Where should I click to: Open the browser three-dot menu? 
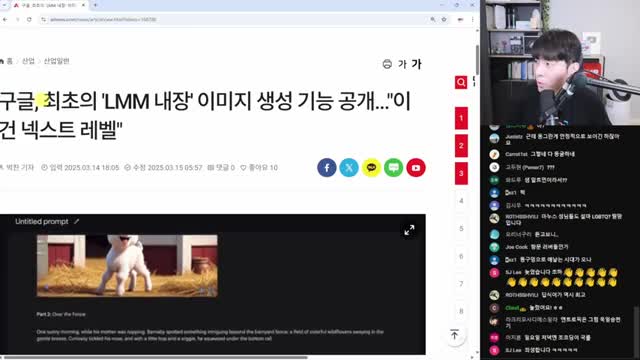pyautogui.click(x=473, y=19)
